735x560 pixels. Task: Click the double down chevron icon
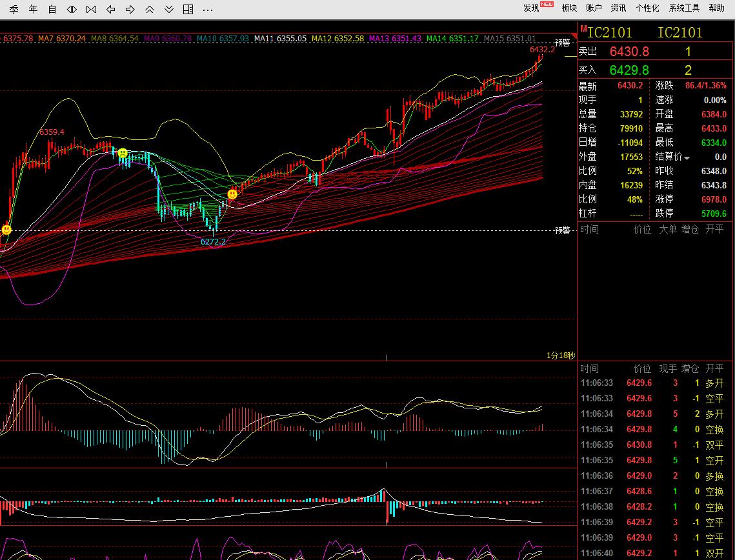coord(169,9)
